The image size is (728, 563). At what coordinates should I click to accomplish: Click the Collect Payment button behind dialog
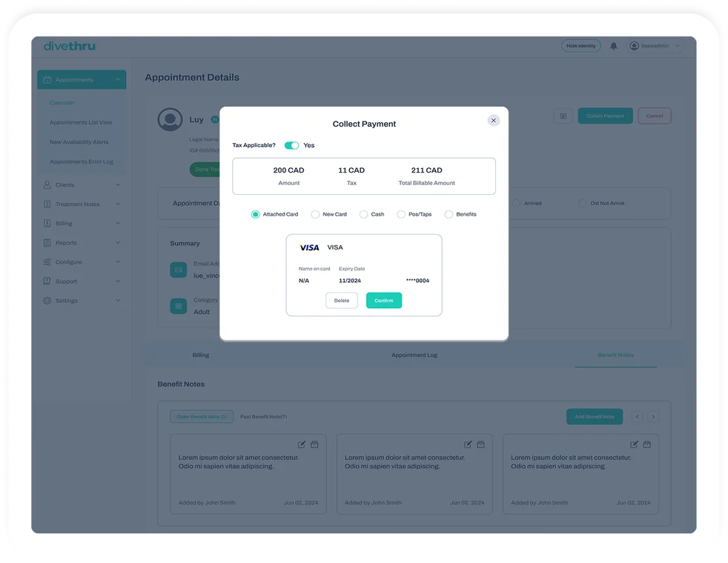[605, 116]
